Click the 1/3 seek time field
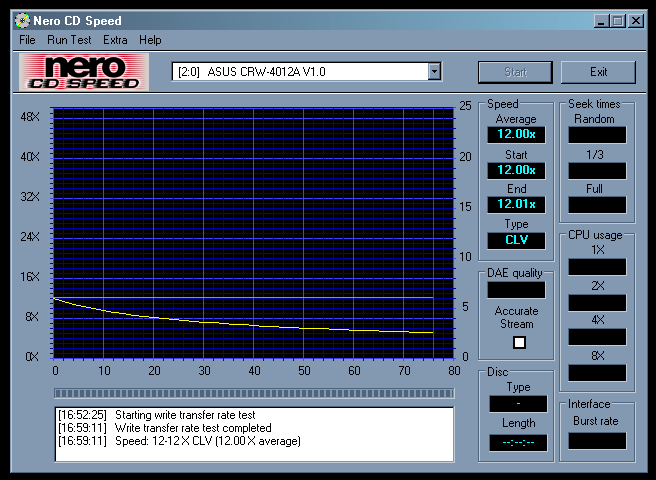656x480 pixels. point(597,171)
